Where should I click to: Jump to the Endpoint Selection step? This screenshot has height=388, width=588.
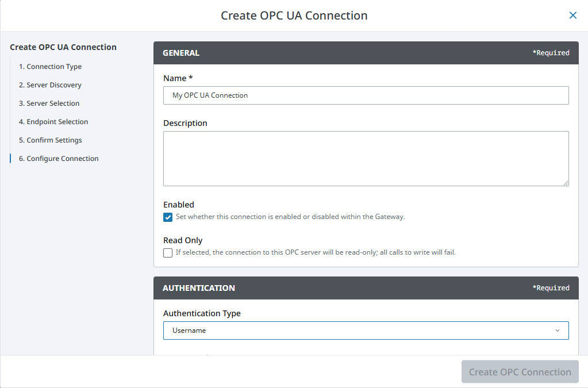pos(53,121)
